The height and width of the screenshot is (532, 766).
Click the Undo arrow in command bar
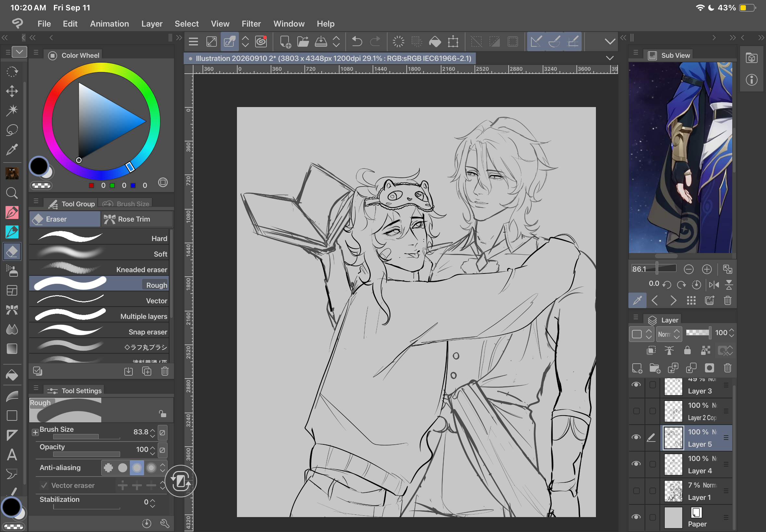tap(357, 42)
